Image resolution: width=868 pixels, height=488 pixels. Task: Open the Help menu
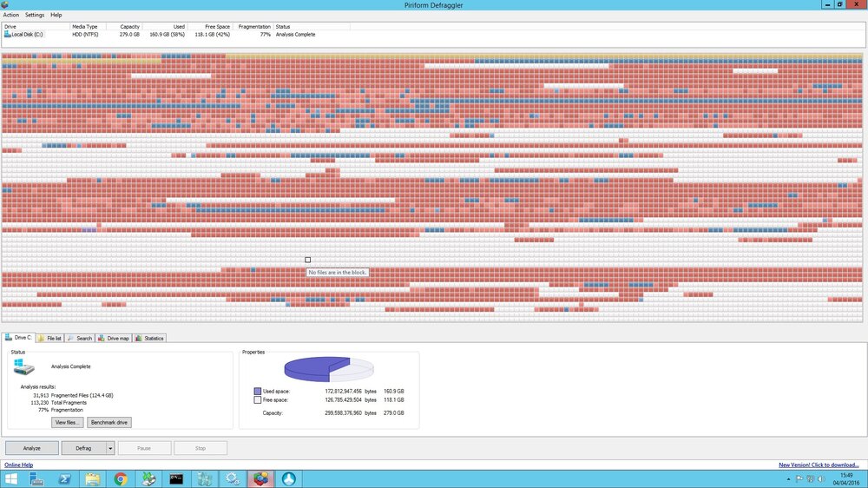tap(56, 15)
